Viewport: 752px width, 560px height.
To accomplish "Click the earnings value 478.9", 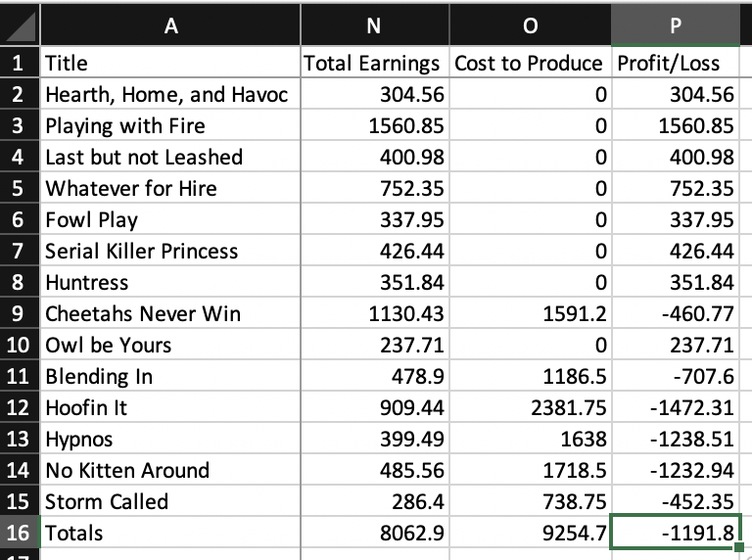I will click(375, 376).
